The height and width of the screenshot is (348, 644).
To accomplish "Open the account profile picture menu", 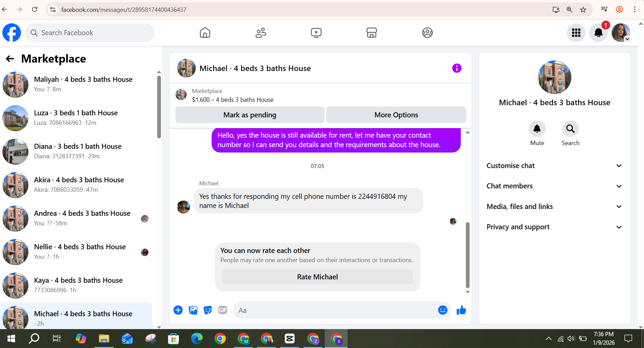I will coord(621,33).
